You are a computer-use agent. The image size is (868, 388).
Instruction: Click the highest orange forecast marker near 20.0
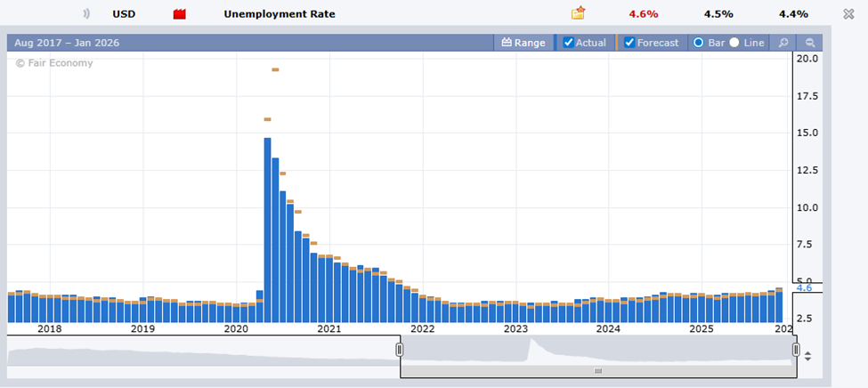[x=275, y=69]
